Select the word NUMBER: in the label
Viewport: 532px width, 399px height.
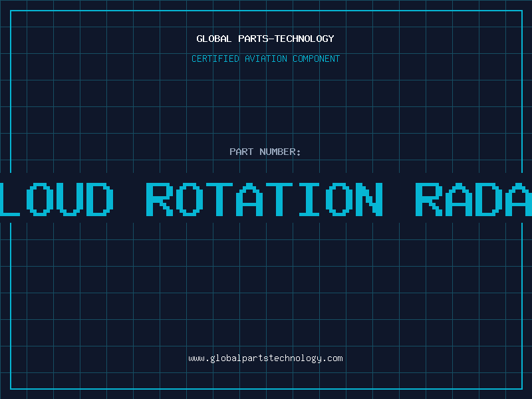point(280,152)
